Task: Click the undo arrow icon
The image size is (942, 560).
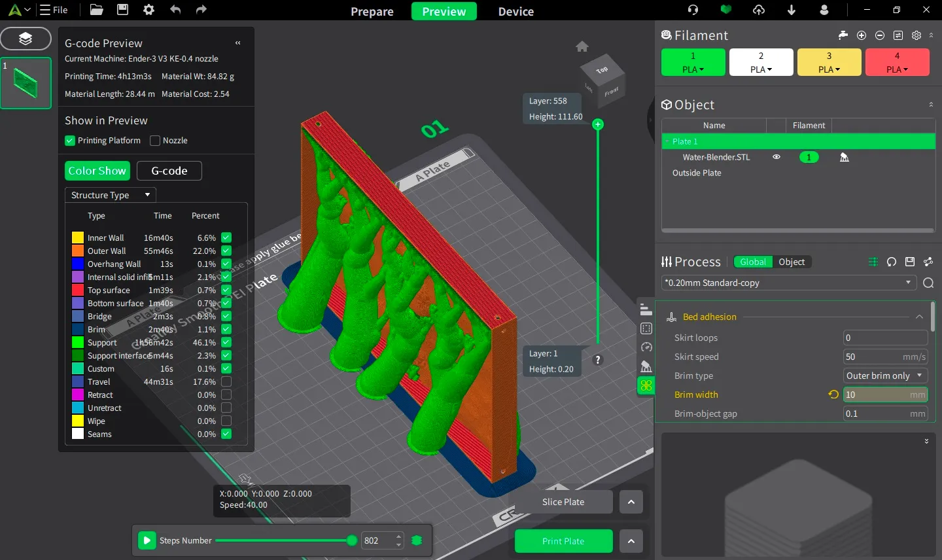Action: click(x=175, y=10)
